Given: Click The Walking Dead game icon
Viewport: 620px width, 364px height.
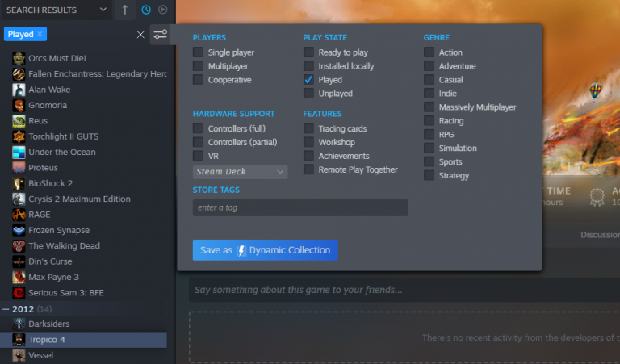Looking at the screenshot, I should 19,246.
